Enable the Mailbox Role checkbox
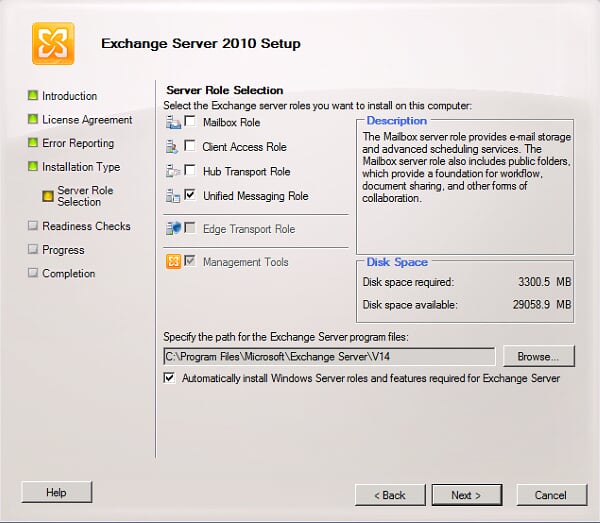The width and height of the screenshot is (600, 523). (x=190, y=121)
